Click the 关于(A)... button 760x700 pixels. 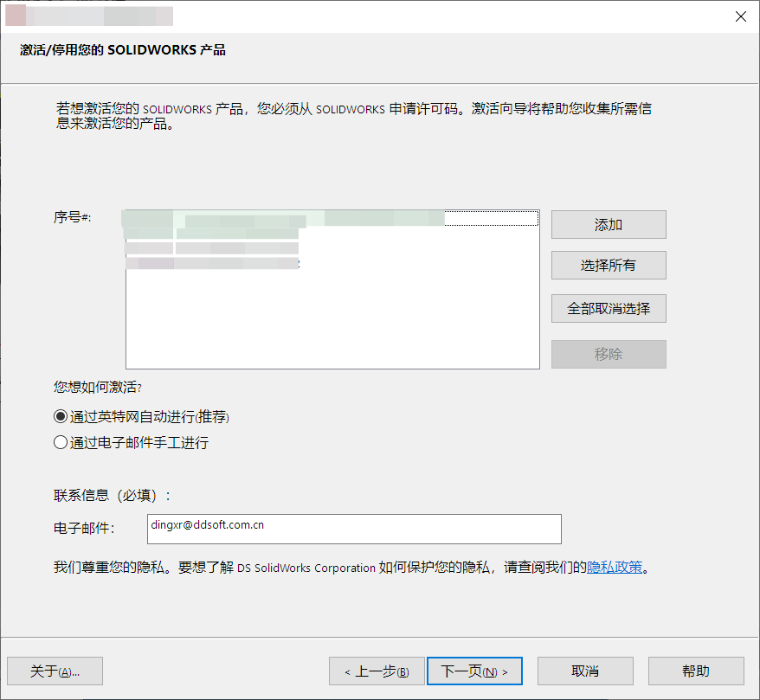pos(55,671)
